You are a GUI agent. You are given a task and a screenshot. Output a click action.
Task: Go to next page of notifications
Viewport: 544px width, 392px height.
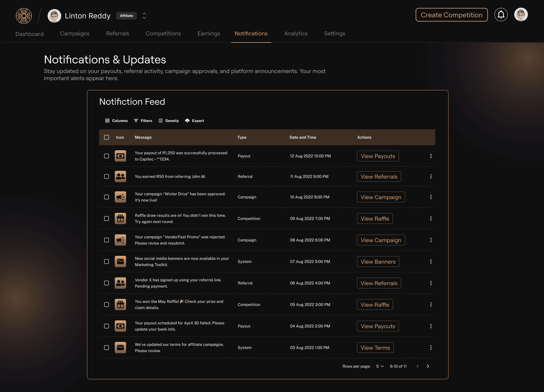pyautogui.click(x=428, y=366)
